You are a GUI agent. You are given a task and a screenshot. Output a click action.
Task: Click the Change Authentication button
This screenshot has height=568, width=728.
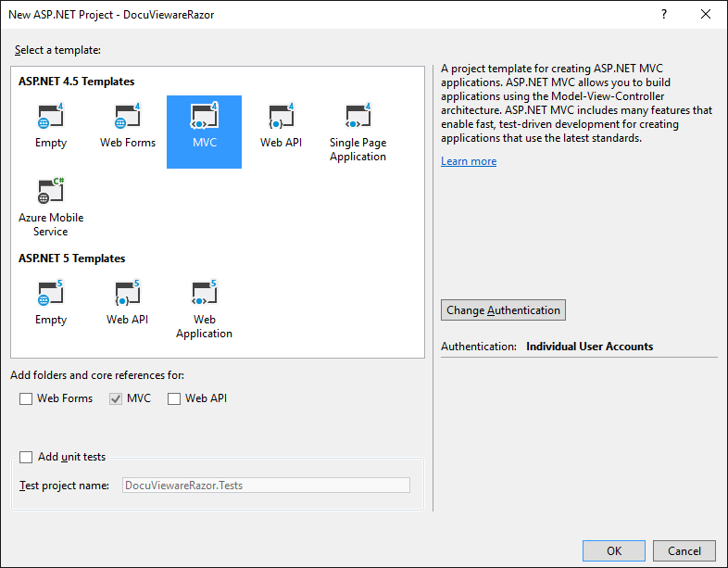click(x=503, y=310)
